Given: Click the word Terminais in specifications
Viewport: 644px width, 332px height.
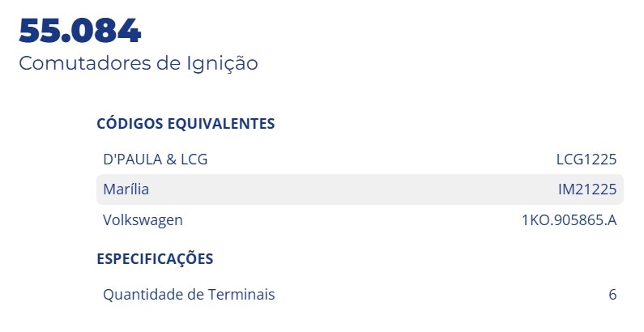Looking at the screenshot, I should tap(241, 295).
